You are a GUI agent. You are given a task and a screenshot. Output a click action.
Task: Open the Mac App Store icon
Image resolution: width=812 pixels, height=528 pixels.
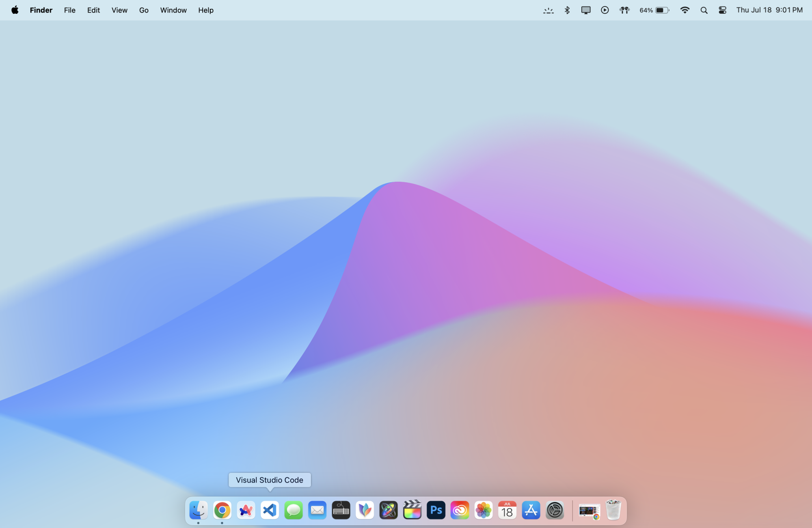(531, 510)
